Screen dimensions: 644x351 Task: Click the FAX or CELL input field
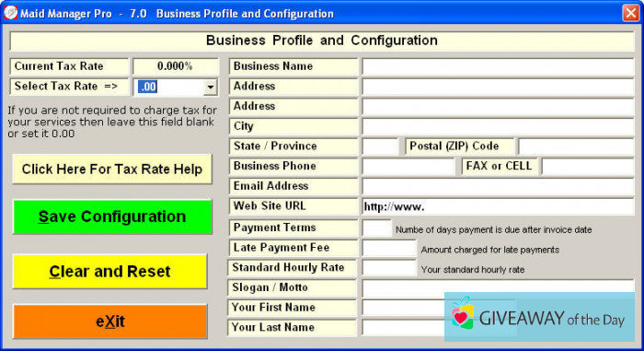click(588, 167)
